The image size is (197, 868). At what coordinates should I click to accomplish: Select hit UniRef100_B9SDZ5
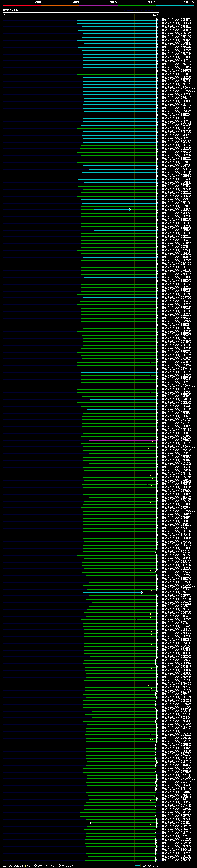[x=176, y=30]
